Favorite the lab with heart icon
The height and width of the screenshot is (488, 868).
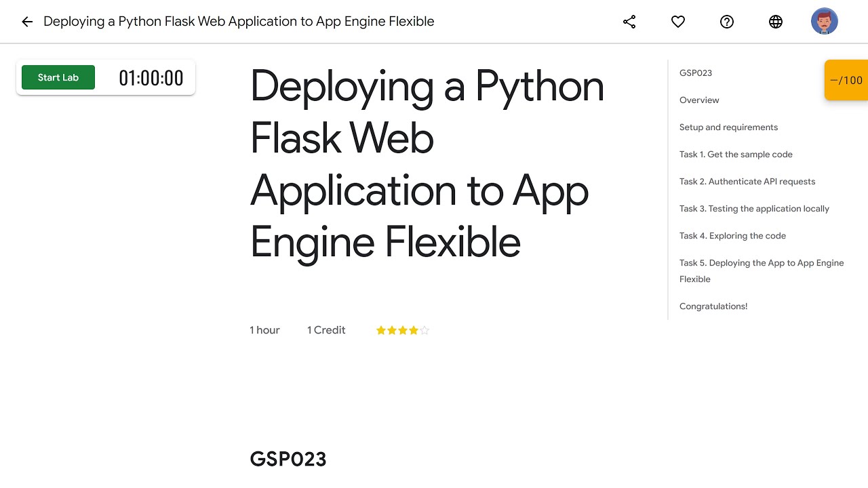(678, 22)
